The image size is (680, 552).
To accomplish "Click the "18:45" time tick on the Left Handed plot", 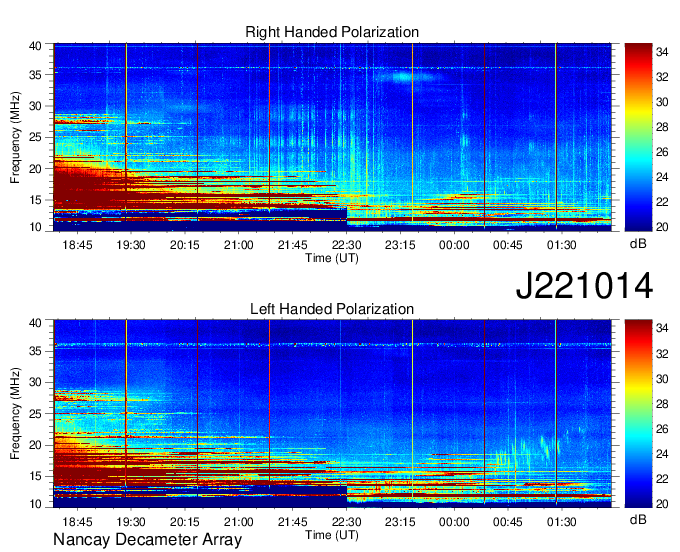I will (77, 522).
